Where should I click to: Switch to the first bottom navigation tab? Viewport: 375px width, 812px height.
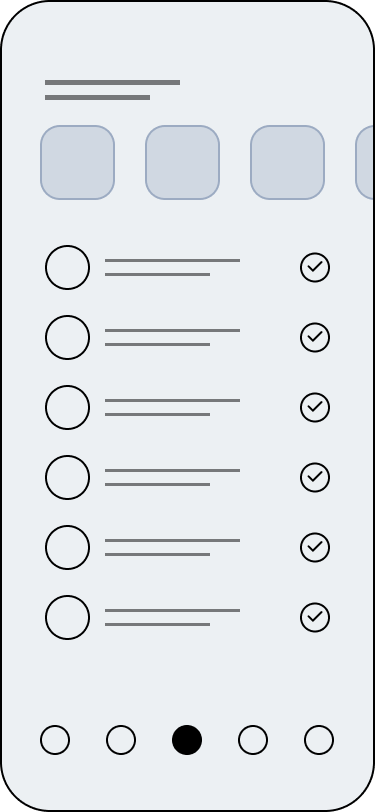(55, 740)
